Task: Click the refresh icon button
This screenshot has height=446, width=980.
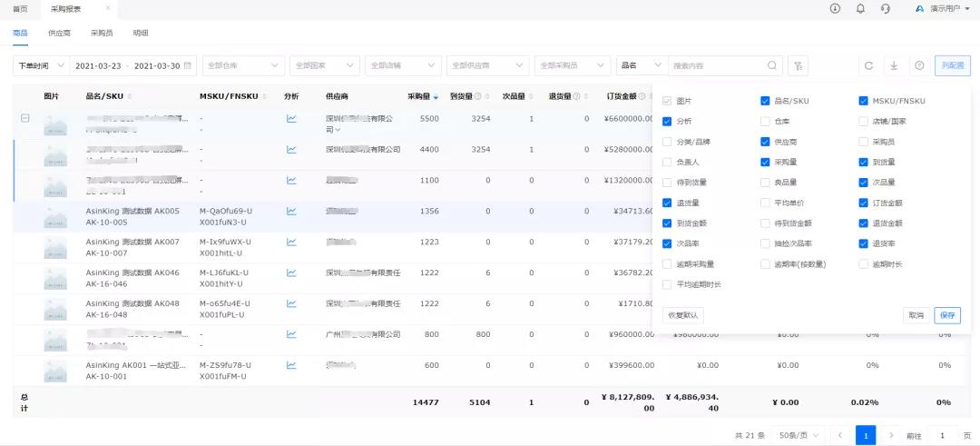Action: 868,65
